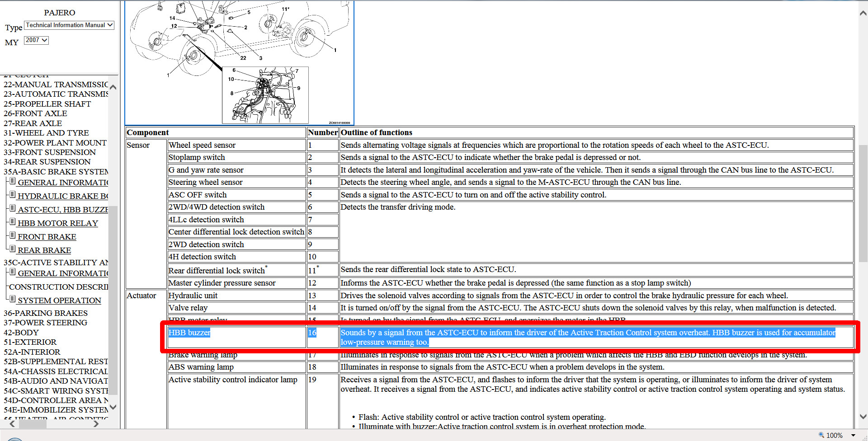Click document icon next to HBB MOTOR RELAY

(13, 222)
